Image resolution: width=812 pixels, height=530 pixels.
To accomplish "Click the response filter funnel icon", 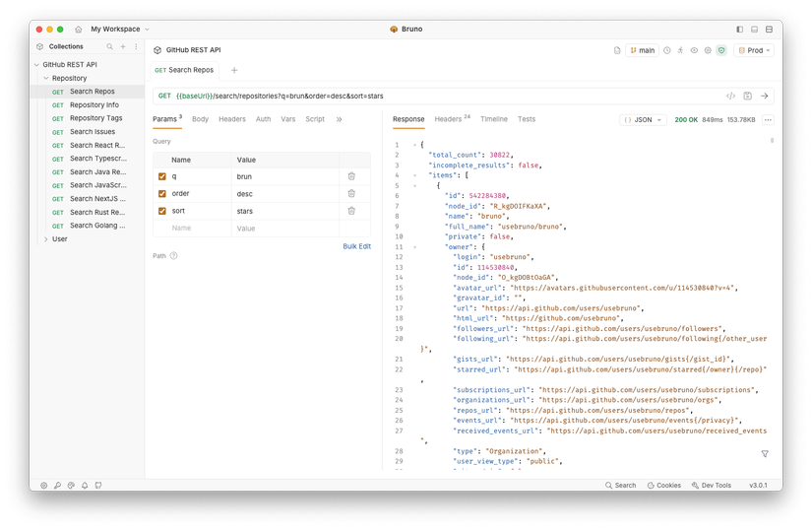I will point(765,454).
